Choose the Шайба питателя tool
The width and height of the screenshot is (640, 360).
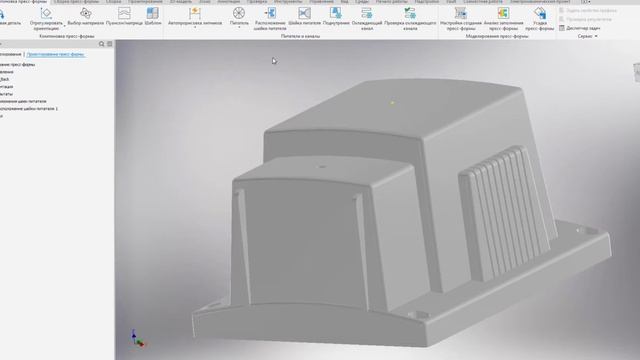304,16
